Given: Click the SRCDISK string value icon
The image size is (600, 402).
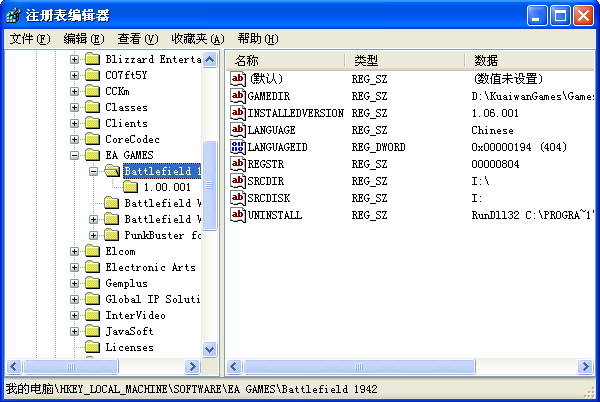Looking at the screenshot, I should pos(238,198).
